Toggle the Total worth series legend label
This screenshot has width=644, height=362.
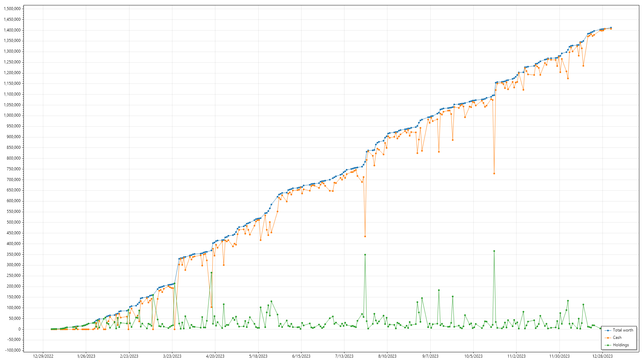point(623,330)
